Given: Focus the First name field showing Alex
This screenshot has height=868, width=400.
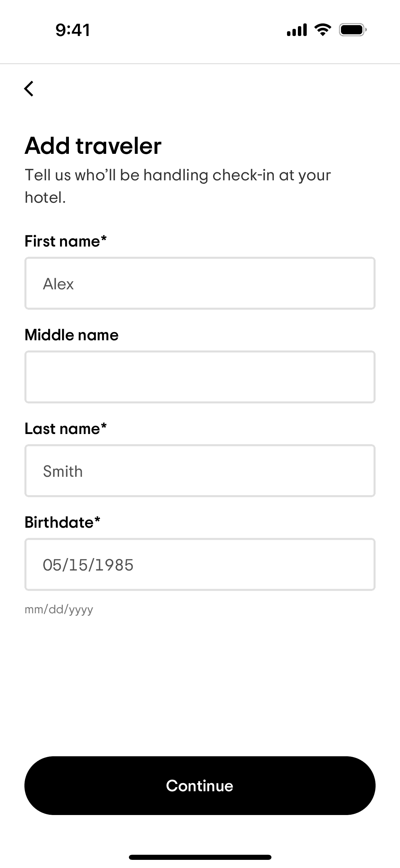Looking at the screenshot, I should 200,284.
